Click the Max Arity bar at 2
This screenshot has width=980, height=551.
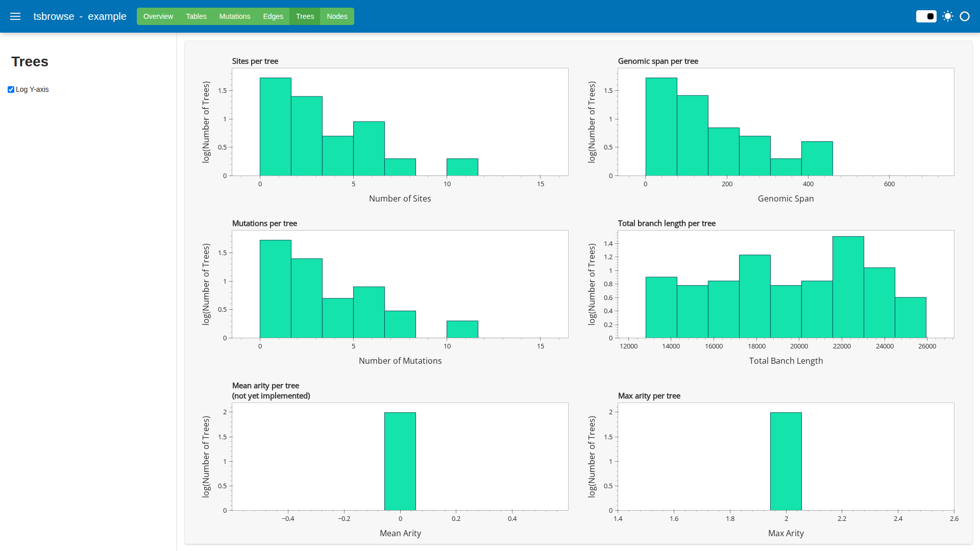[786, 461]
